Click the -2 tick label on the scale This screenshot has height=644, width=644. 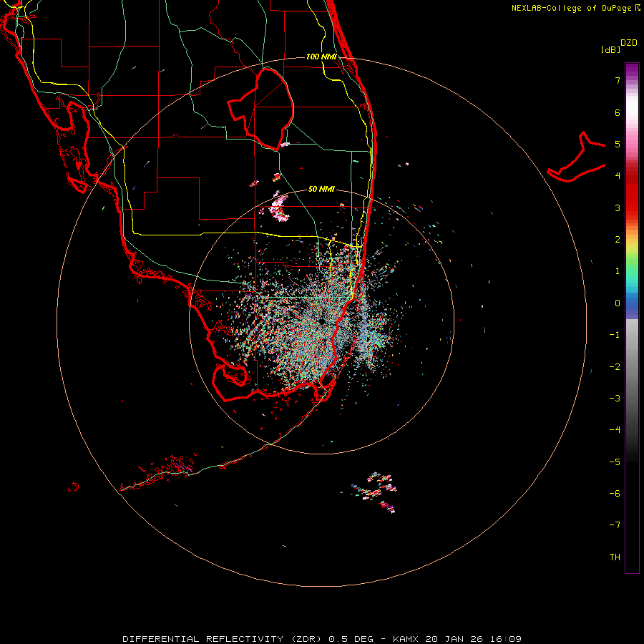pyautogui.click(x=615, y=367)
